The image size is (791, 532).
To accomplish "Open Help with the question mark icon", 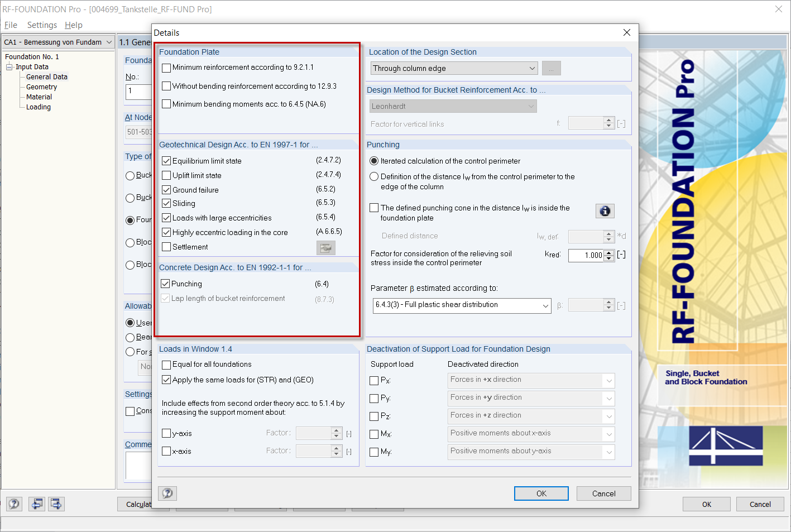I will [x=13, y=504].
